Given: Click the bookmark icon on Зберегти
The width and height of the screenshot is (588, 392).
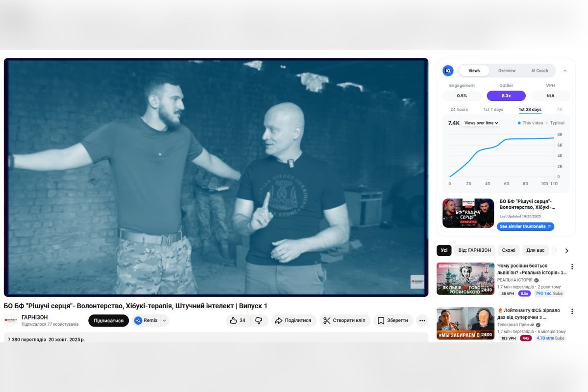Looking at the screenshot, I should tap(380, 320).
